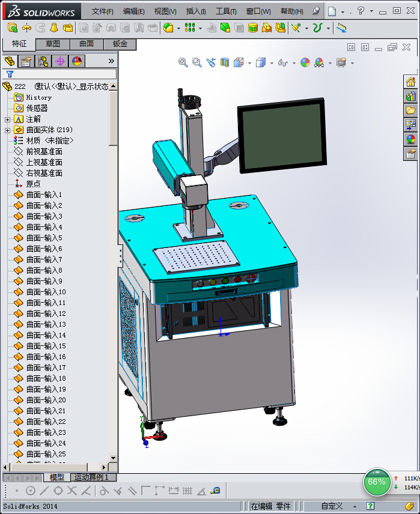Open the Display Style dropdown arrow
This screenshot has width=420, height=514.
point(272,63)
